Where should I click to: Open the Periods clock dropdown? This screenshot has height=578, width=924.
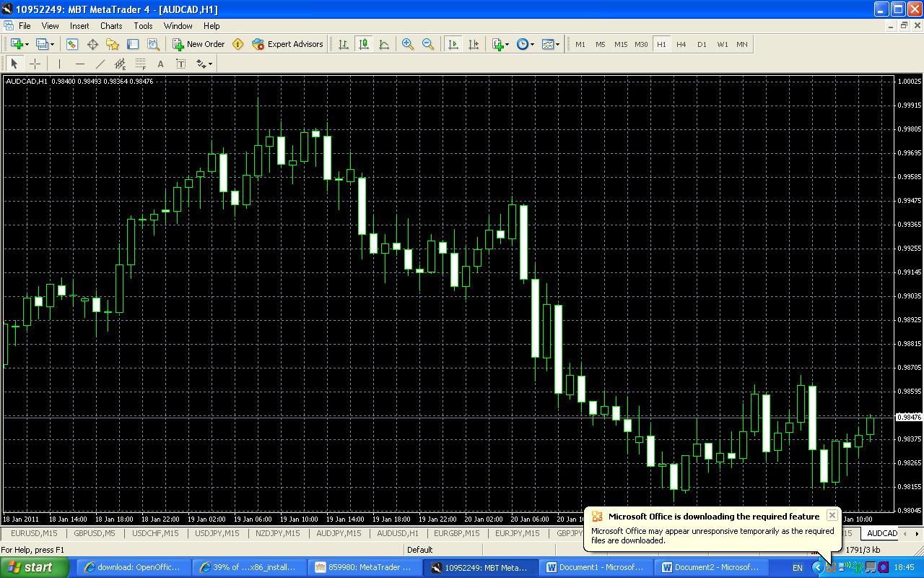[526, 44]
